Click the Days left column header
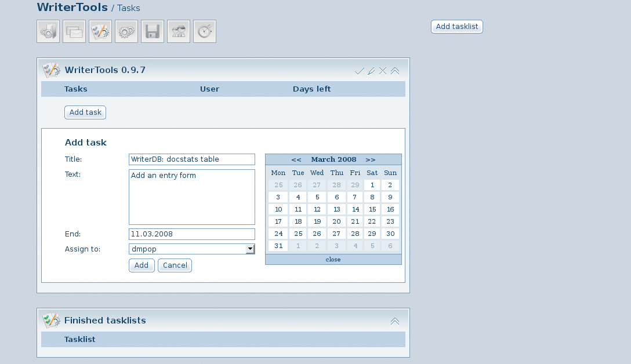The width and height of the screenshot is (631, 364). (311, 89)
